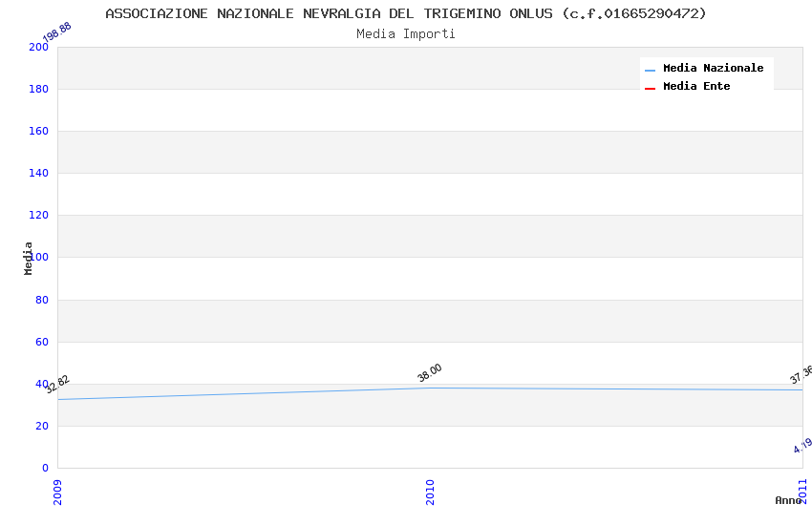Image resolution: width=812 pixels, height=525 pixels.
Task: Click the 2011 x-axis label
Action: click(802, 491)
